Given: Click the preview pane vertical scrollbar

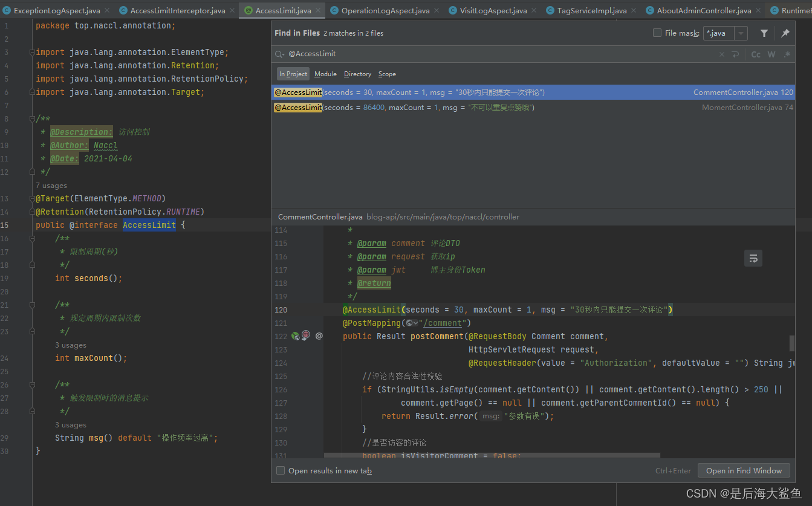Looking at the screenshot, I should [x=792, y=343].
